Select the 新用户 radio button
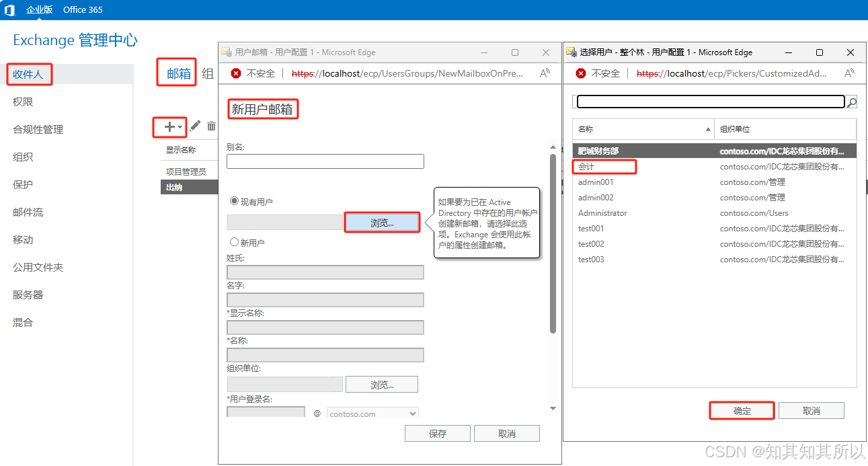Screen dimensions: 868x466 click(x=234, y=242)
